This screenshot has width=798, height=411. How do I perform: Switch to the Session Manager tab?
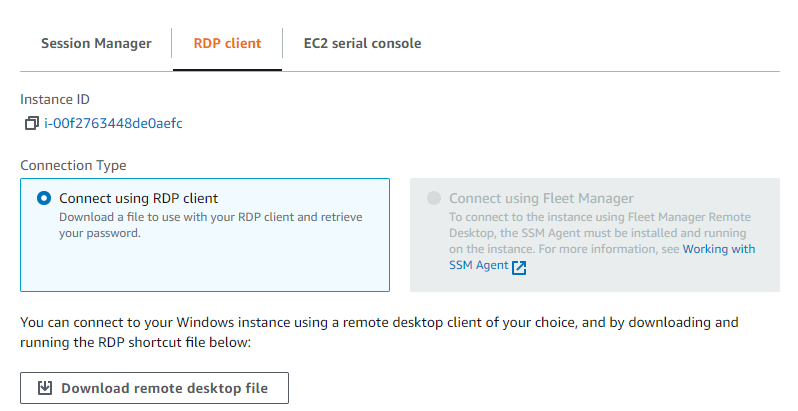96,44
